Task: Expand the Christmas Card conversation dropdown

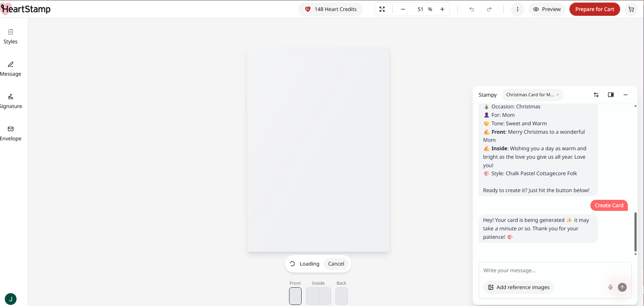Action: tap(533, 95)
